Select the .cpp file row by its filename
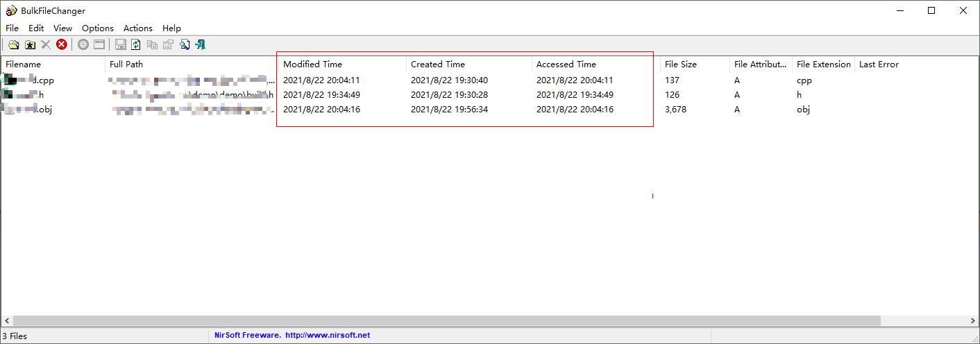The width and height of the screenshot is (980, 344). pos(28,80)
